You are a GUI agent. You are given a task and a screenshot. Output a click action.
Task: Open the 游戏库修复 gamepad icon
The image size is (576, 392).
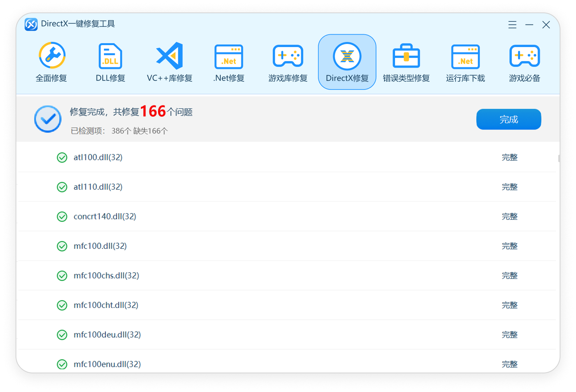tap(288, 56)
